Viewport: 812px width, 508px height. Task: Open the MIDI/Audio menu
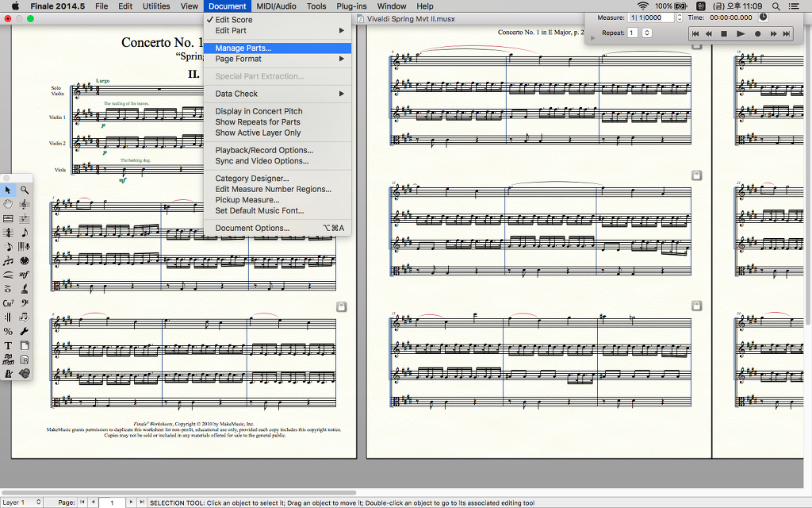[276, 6]
